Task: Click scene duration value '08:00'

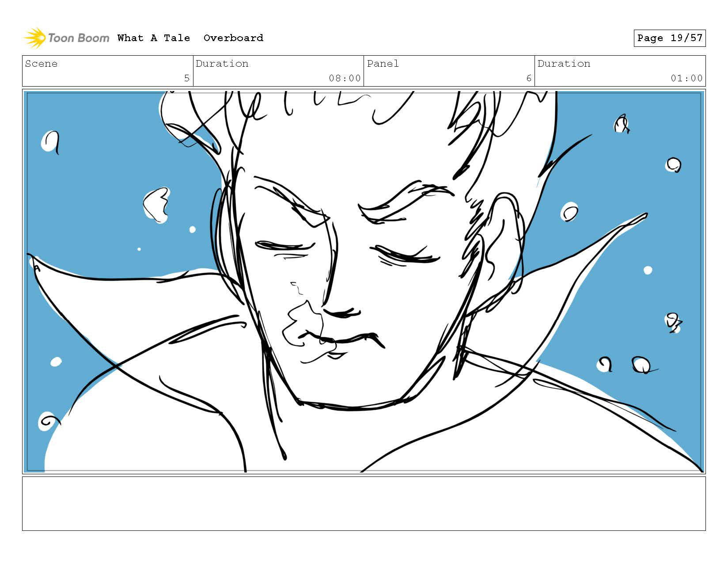Action: 345,78
